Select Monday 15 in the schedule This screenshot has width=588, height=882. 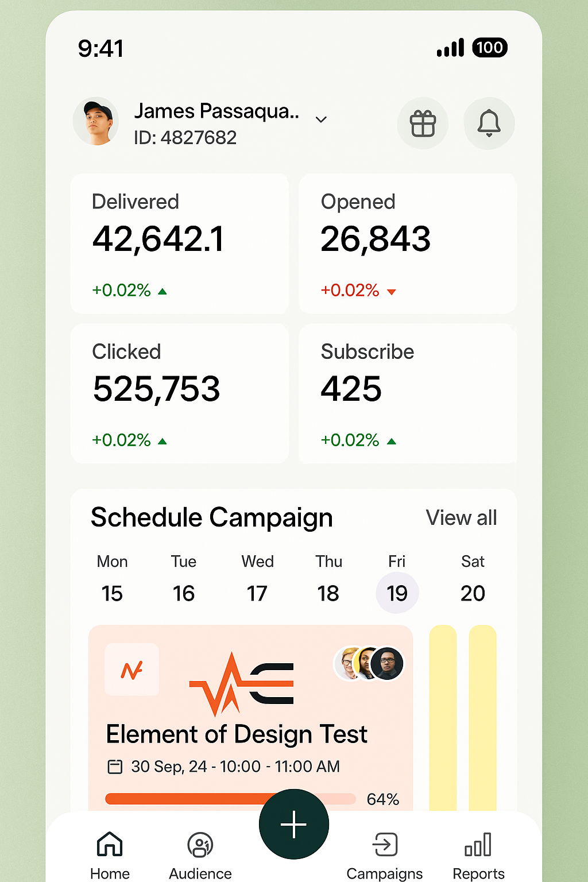click(112, 593)
